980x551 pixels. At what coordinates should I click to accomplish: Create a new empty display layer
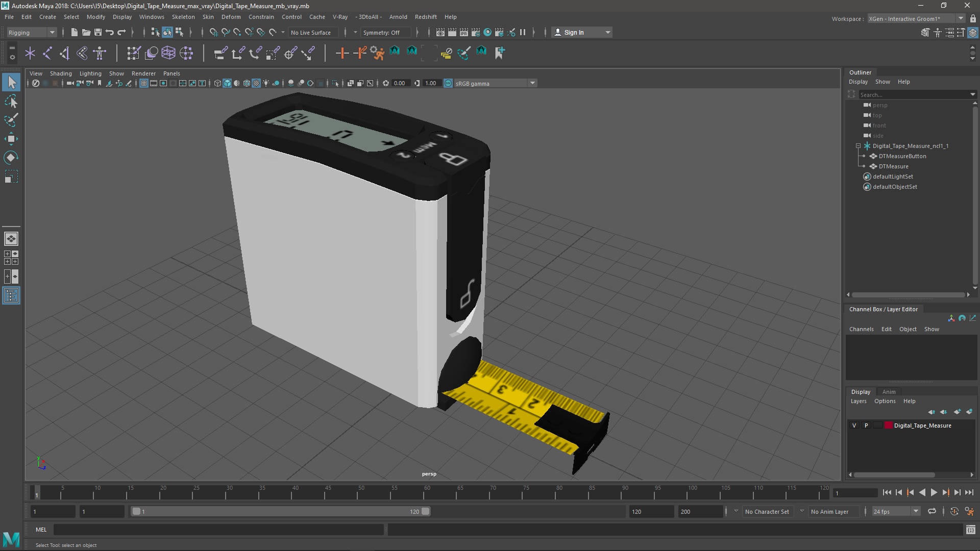point(958,412)
